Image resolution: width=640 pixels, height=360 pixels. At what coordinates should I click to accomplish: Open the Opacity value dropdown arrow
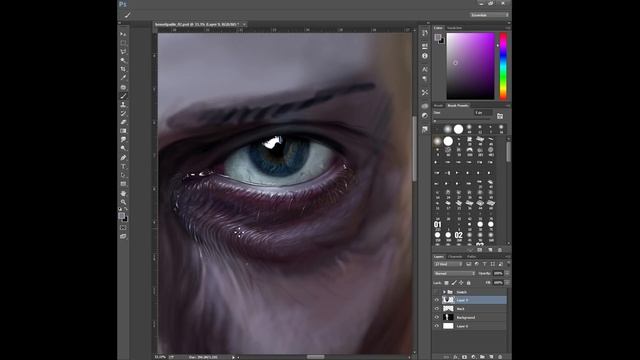(x=507, y=273)
